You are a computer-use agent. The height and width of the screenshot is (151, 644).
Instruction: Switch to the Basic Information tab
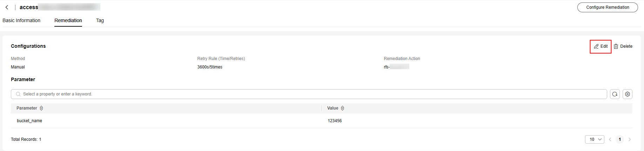(x=21, y=20)
